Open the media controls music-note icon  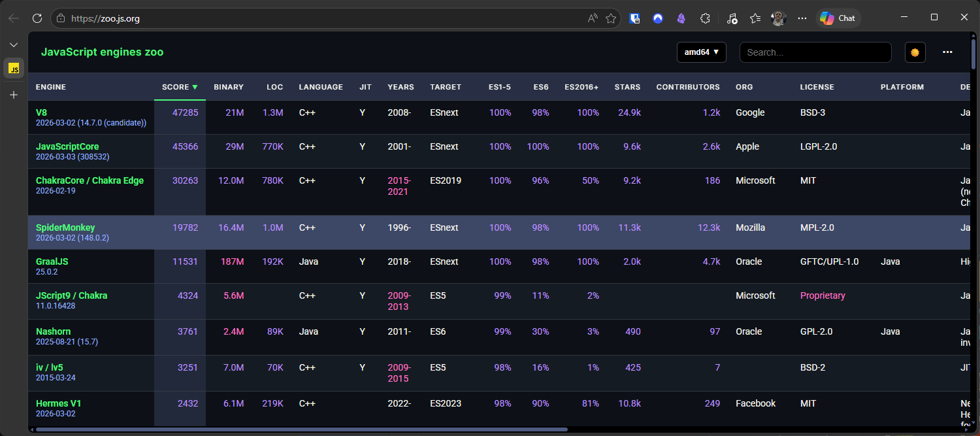(x=732, y=18)
